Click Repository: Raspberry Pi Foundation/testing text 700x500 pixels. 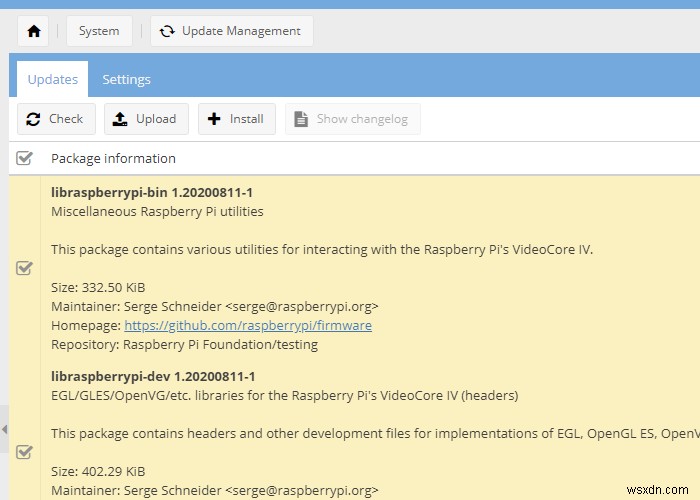[x=184, y=345]
